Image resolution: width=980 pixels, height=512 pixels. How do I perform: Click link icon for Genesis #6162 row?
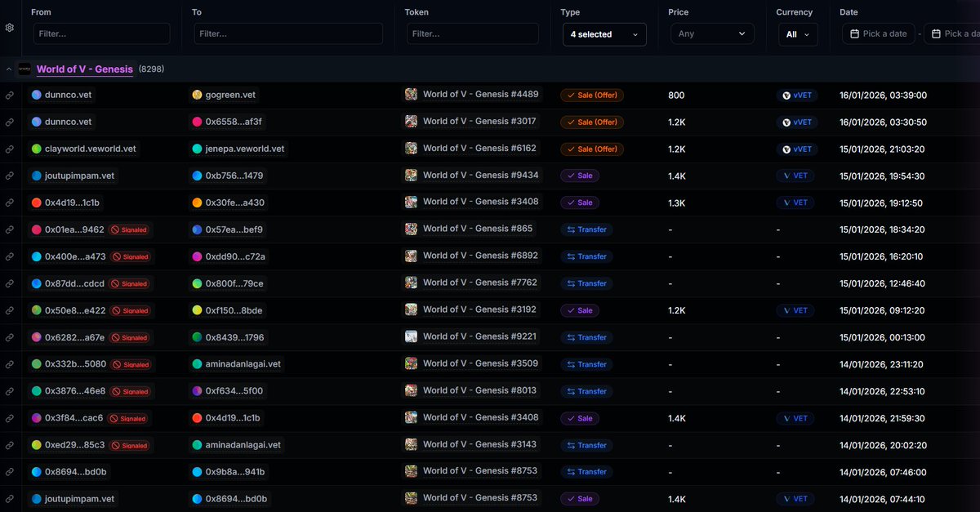coord(9,149)
